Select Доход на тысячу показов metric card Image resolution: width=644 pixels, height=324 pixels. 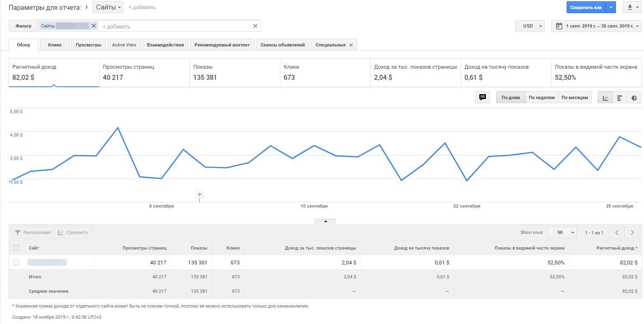(506, 72)
